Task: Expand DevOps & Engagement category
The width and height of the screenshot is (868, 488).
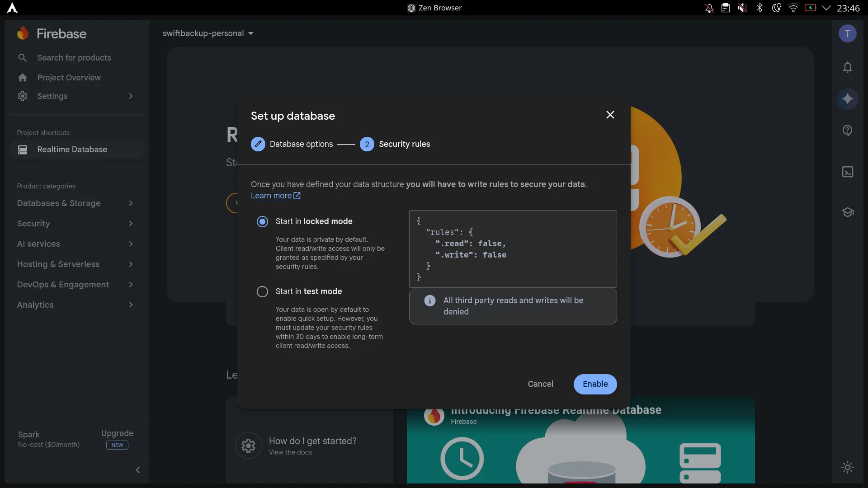Action: click(75, 285)
